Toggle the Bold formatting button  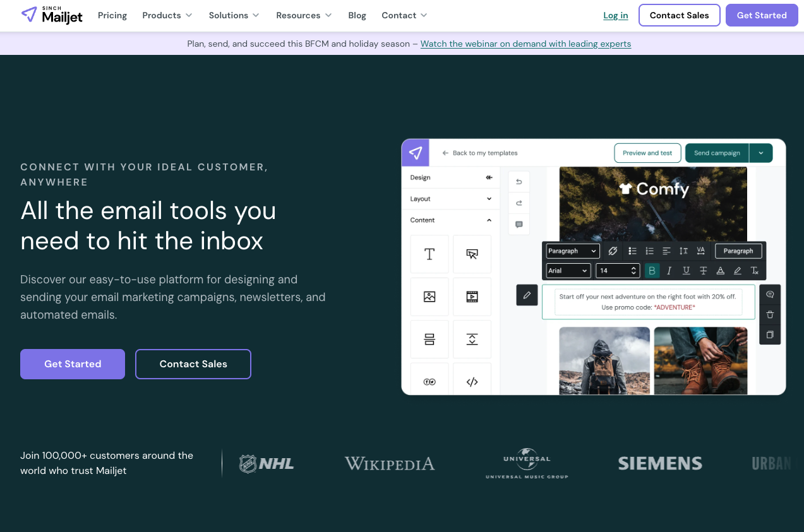pyautogui.click(x=652, y=271)
